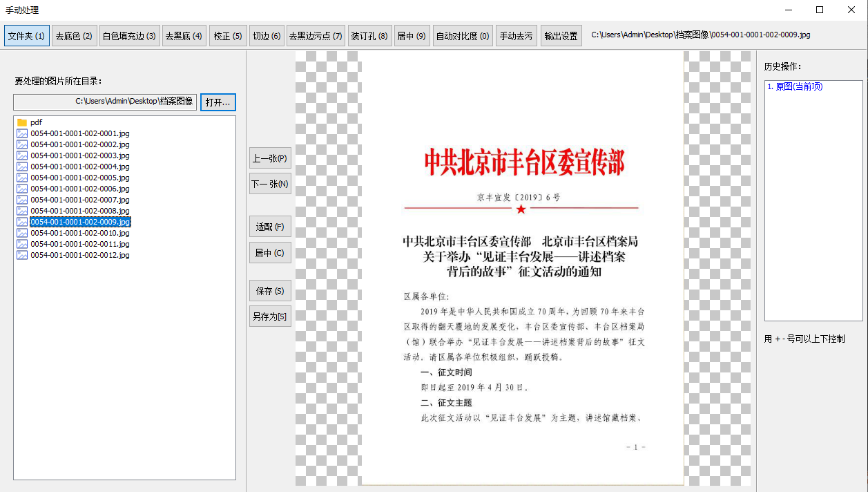Switch to 文件夹 (1) tab
The height and width of the screenshot is (492, 868).
[27, 36]
